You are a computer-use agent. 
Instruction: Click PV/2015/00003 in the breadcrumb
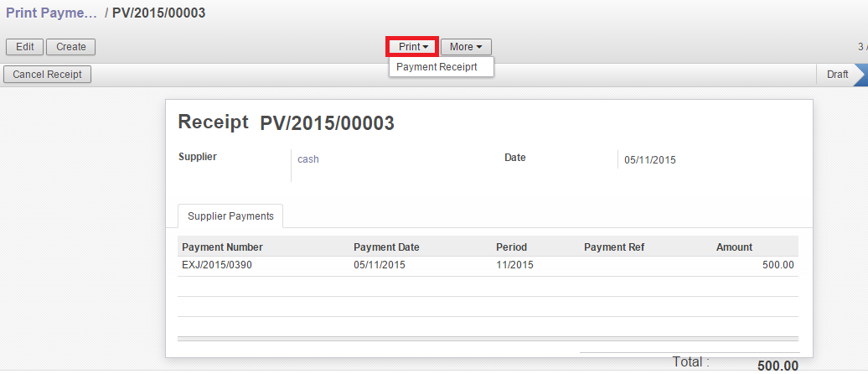coord(159,13)
